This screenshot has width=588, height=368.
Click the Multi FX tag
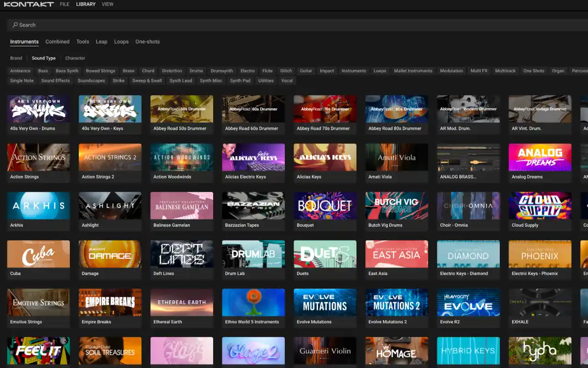click(479, 71)
